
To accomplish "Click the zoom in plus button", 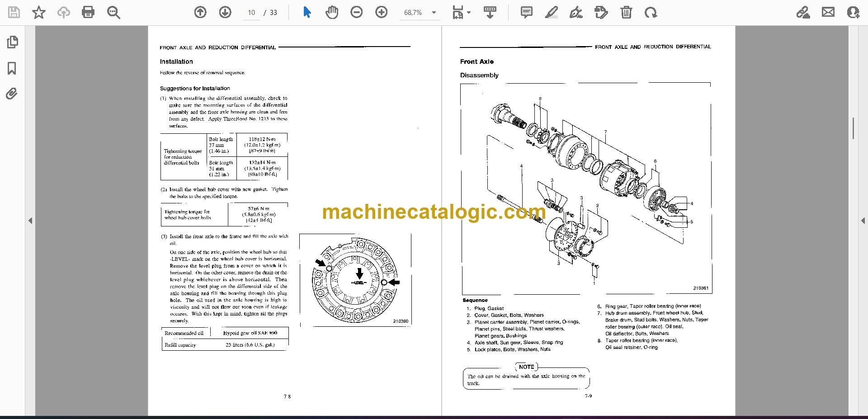I will tap(382, 13).
